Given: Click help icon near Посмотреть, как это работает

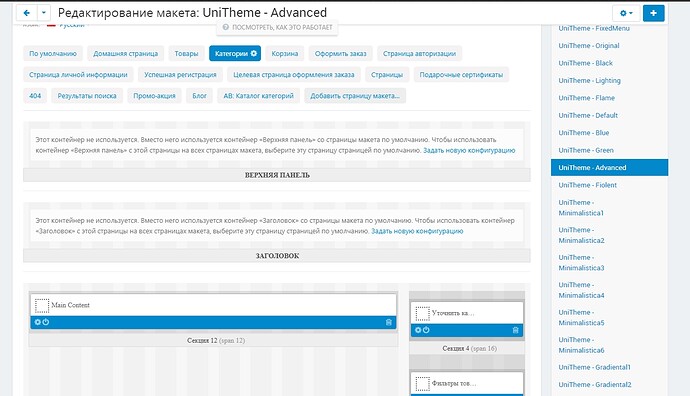Looking at the screenshot, I should 226,27.
